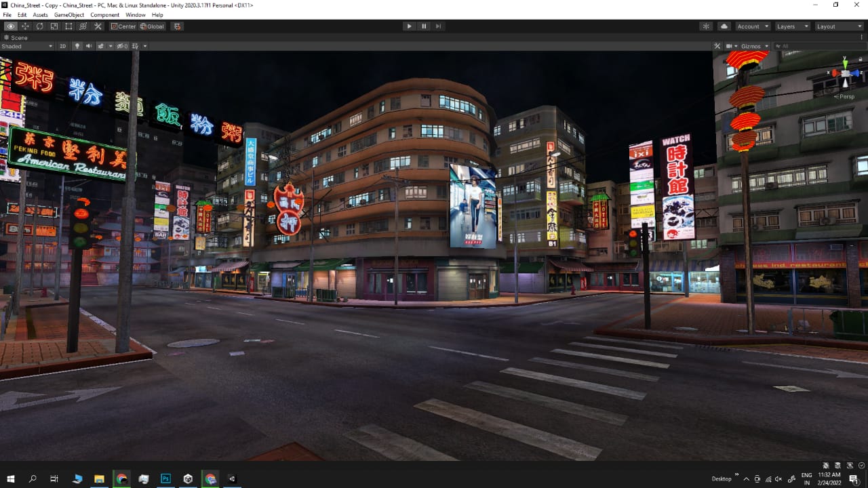
Task: Open the GameObject menu
Action: point(69,15)
